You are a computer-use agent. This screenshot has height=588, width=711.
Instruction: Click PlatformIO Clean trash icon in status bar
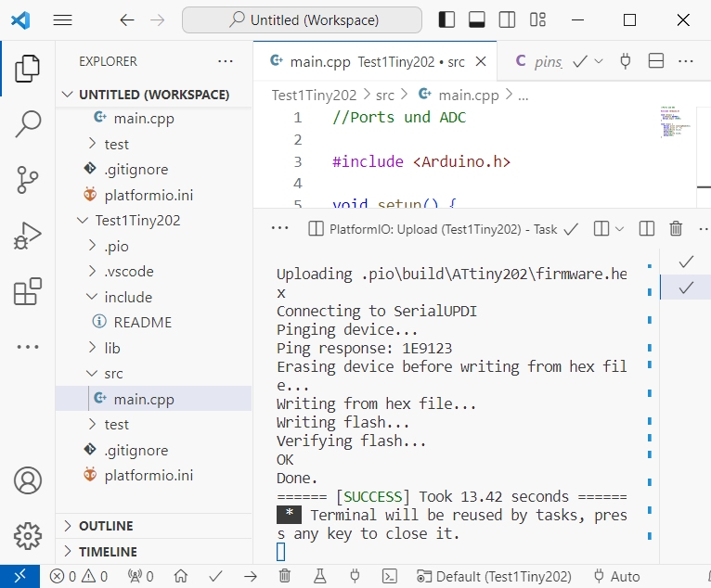[x=285, y=576]
